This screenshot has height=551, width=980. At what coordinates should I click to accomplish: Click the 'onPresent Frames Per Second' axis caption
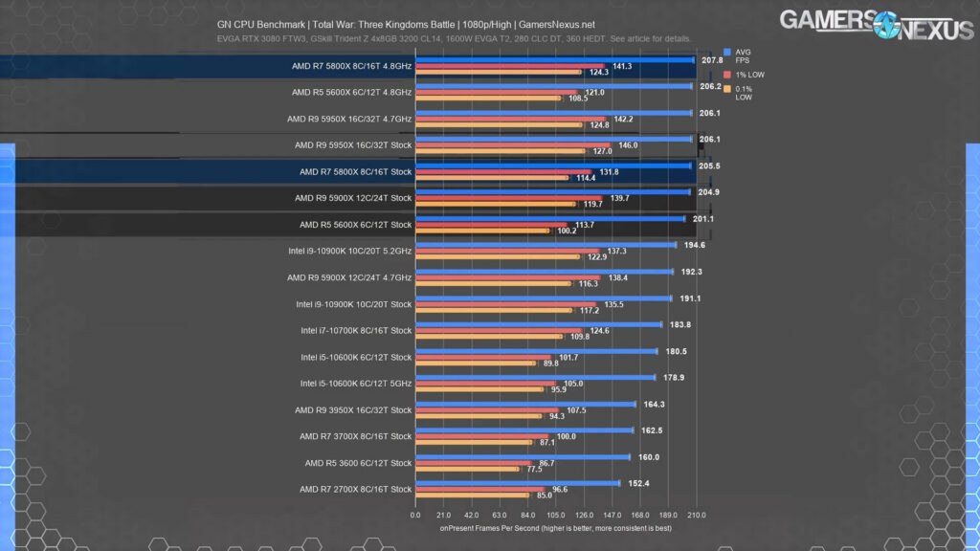pyautogui.click(x=556, y=528)
